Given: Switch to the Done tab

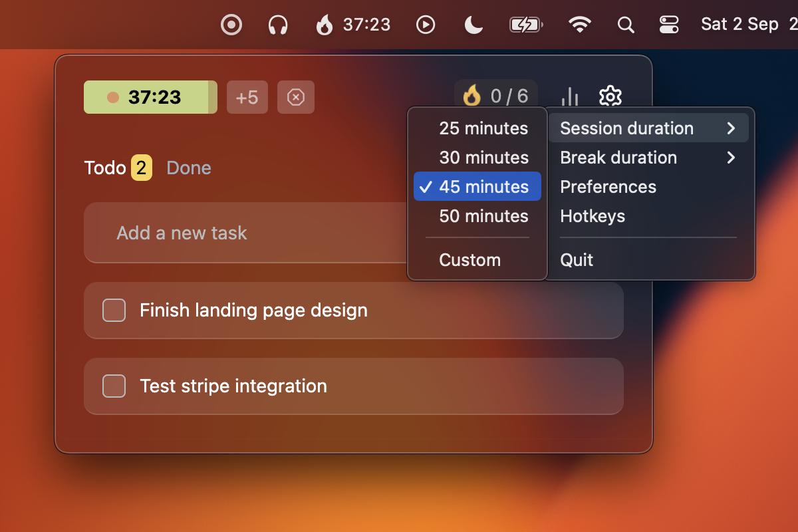Looking at the screenshot, I should click(188, 168).
